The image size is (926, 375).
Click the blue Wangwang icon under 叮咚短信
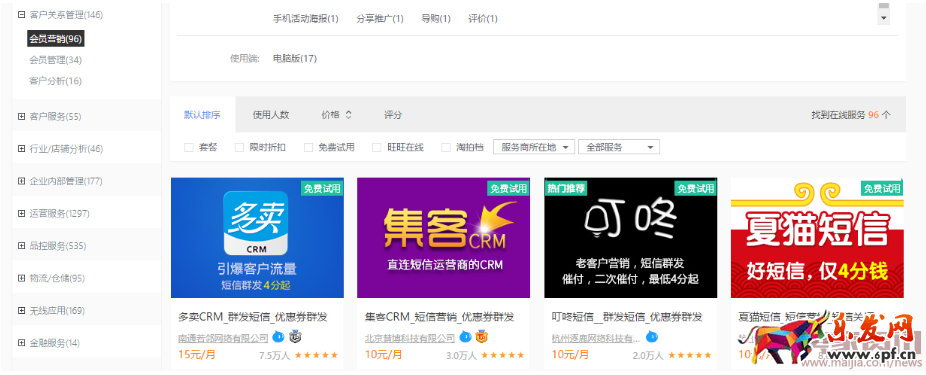[x=652, y=337]
